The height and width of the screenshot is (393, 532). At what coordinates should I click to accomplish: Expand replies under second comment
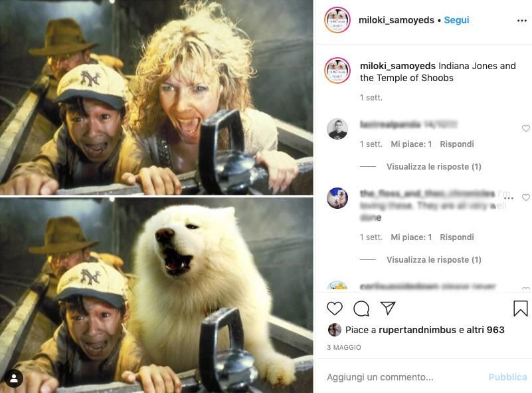pyautogui.click(x=434, y=260)
